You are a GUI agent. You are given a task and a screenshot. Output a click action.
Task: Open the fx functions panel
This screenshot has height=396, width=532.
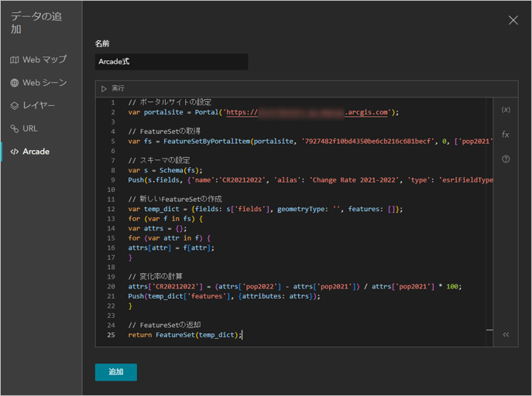506,135
